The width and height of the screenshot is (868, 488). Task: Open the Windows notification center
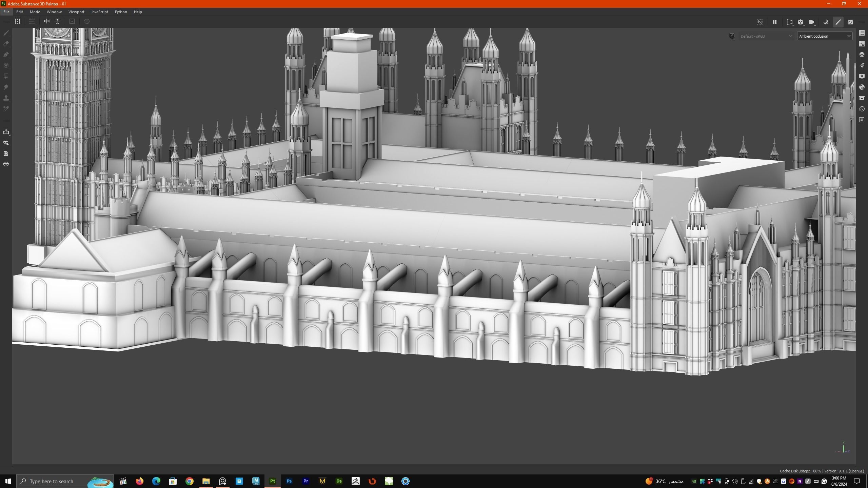[857, 481]
